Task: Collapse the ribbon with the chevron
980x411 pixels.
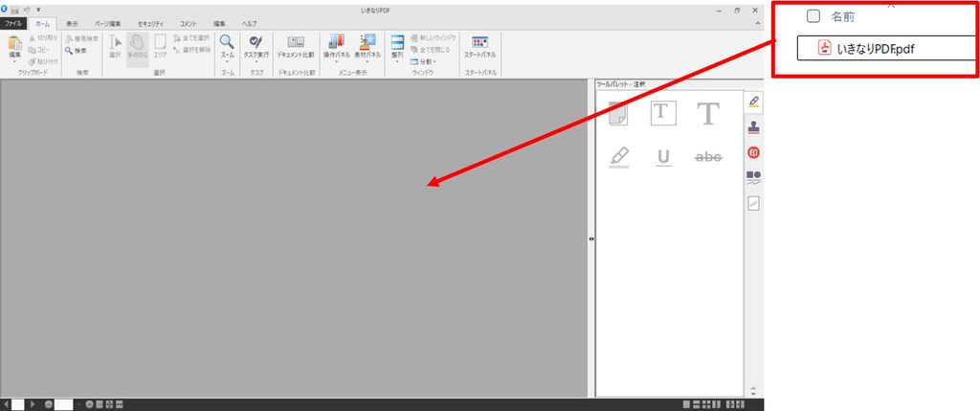Action: [758, 23]
